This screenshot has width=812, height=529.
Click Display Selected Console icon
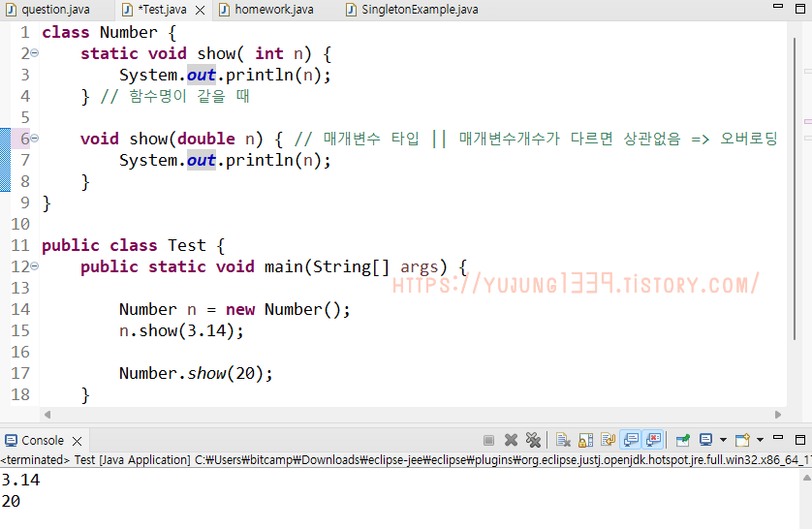coord(705,441)
